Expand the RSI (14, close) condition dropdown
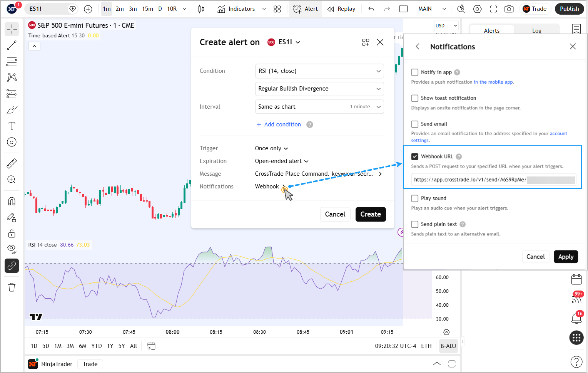The image size is (588, 373). [x=319, y=71]
